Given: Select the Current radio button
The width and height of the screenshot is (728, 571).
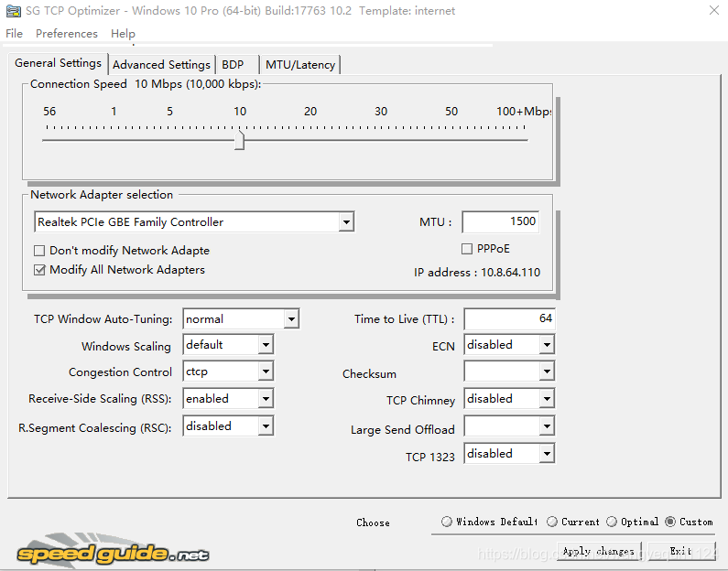Looking at the screenshot, I should click(x=552, y=522).
